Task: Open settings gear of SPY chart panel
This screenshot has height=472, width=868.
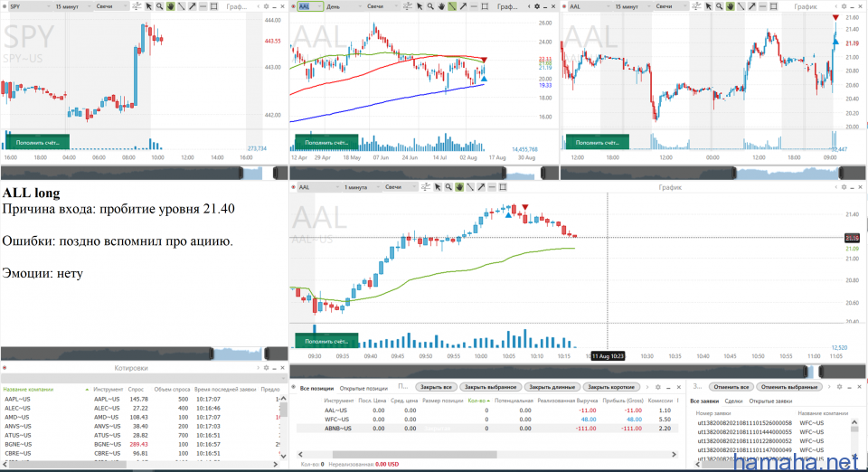Action: [x=266, y=6]
